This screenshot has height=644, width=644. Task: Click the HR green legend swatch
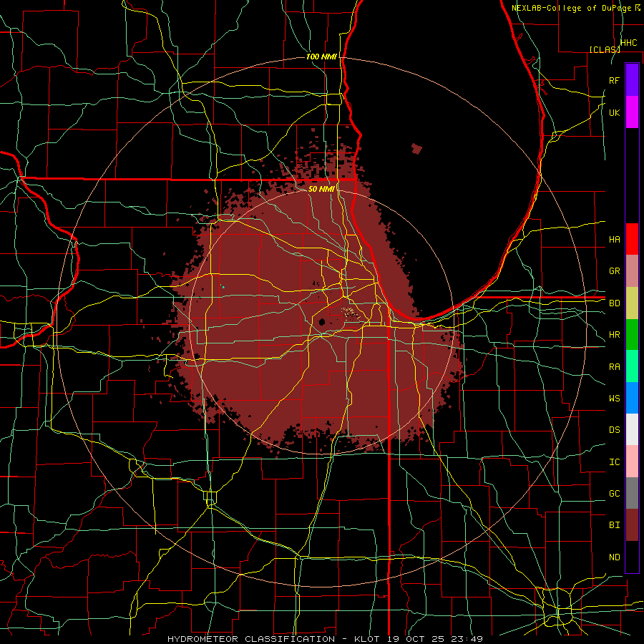click(x=632, y=335)
